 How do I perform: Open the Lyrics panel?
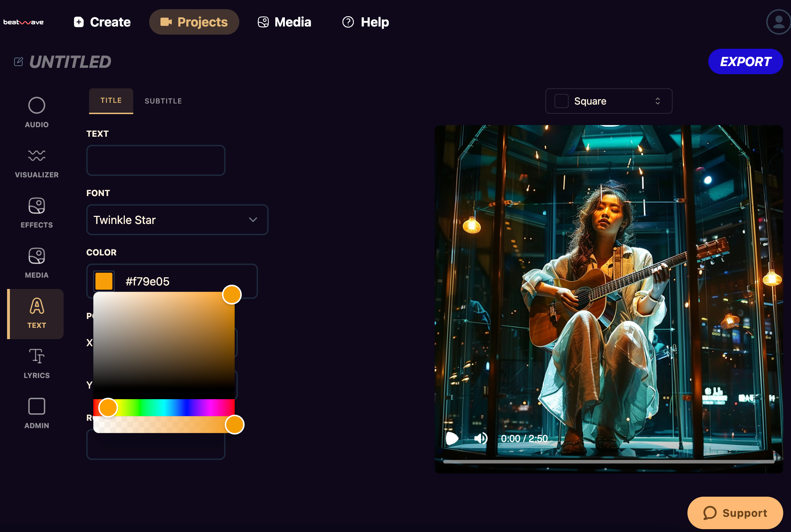coord(36,363)
